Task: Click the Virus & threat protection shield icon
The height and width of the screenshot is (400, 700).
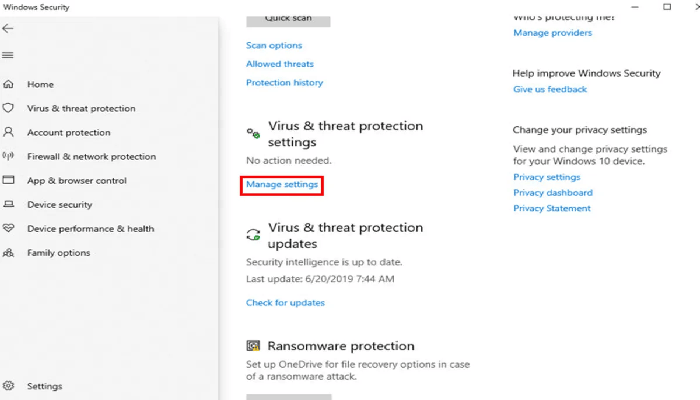Action: [x=9, y=108]
